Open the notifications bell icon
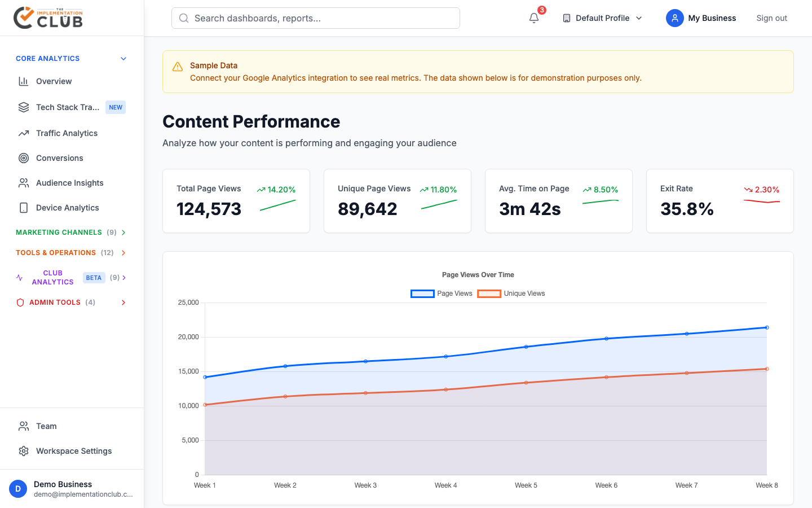 coord(533,18)
